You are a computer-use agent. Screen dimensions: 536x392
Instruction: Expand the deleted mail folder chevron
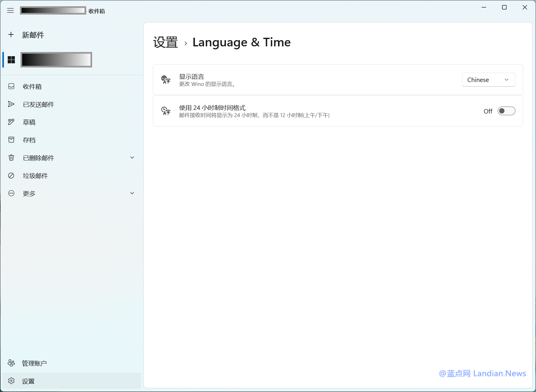[132, 158]
